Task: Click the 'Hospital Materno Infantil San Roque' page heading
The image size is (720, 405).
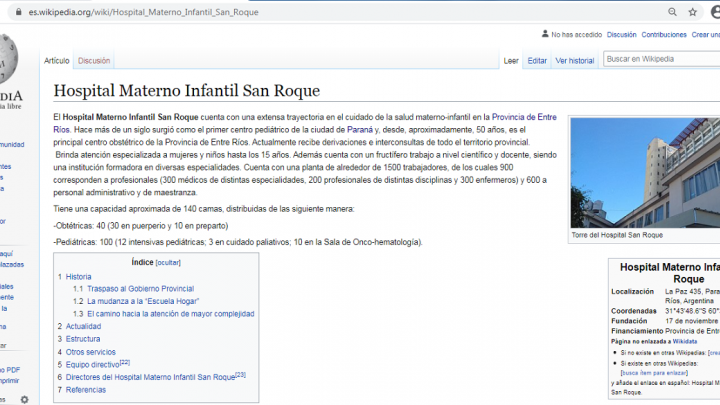Action: (186, 90)
